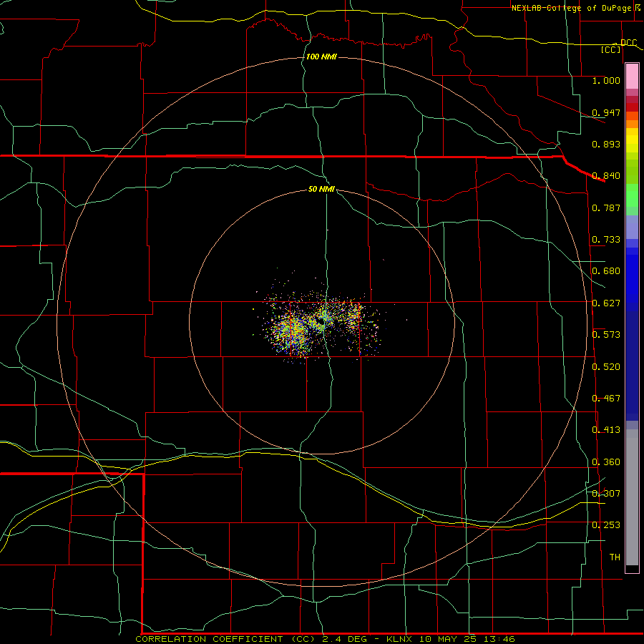
Task: Select the 0.627 legend value
Action: pyautogui.click(x=606, y=303)
